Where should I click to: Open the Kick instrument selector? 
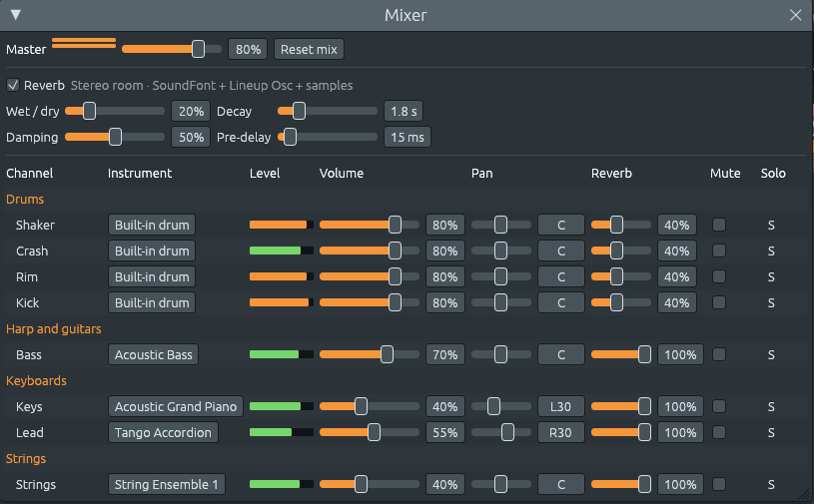(152, 302)
